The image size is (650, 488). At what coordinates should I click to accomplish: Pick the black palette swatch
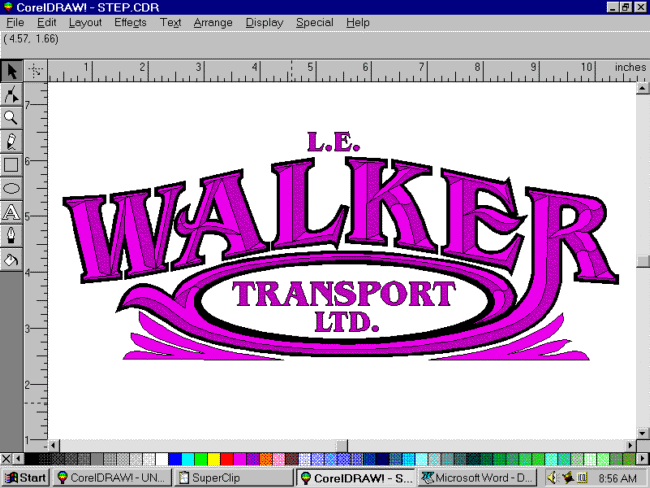coord(31,459)
